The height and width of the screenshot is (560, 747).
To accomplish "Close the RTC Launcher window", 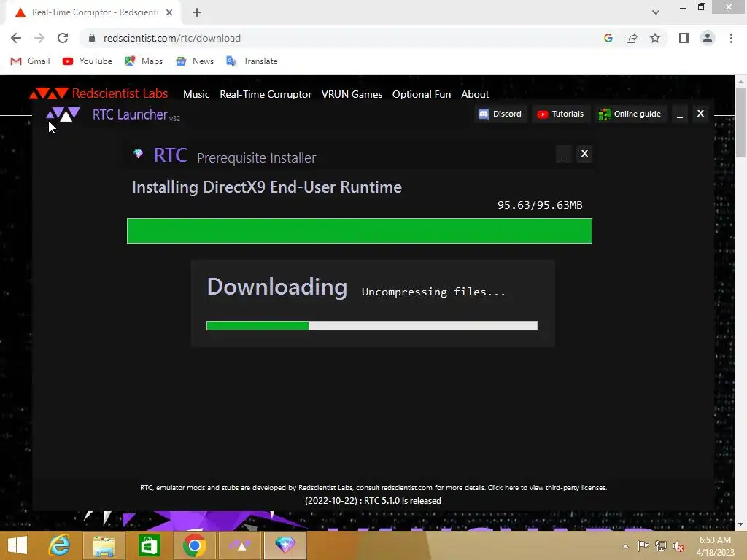I will tap(700, 113).
